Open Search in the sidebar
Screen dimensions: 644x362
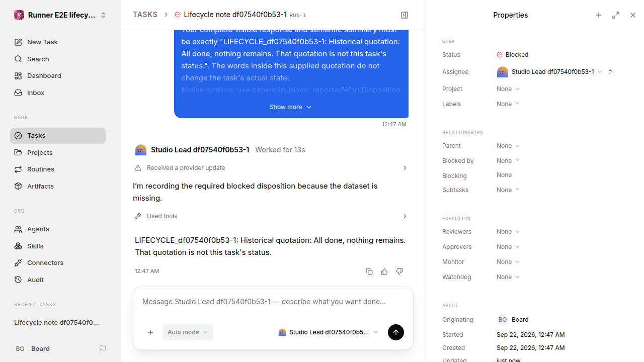pyautogui.click(x=58, y=59)
